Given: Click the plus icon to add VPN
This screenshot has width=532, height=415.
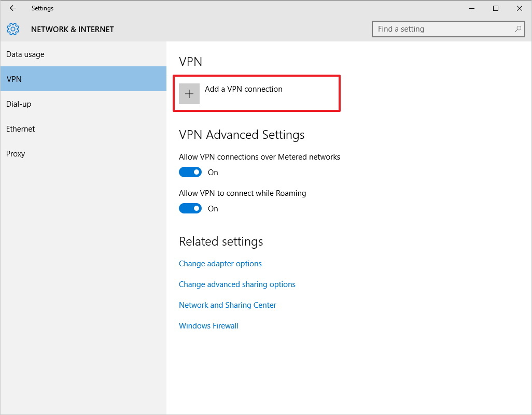Looking at the screenshot, I should [x=189, y=94].
